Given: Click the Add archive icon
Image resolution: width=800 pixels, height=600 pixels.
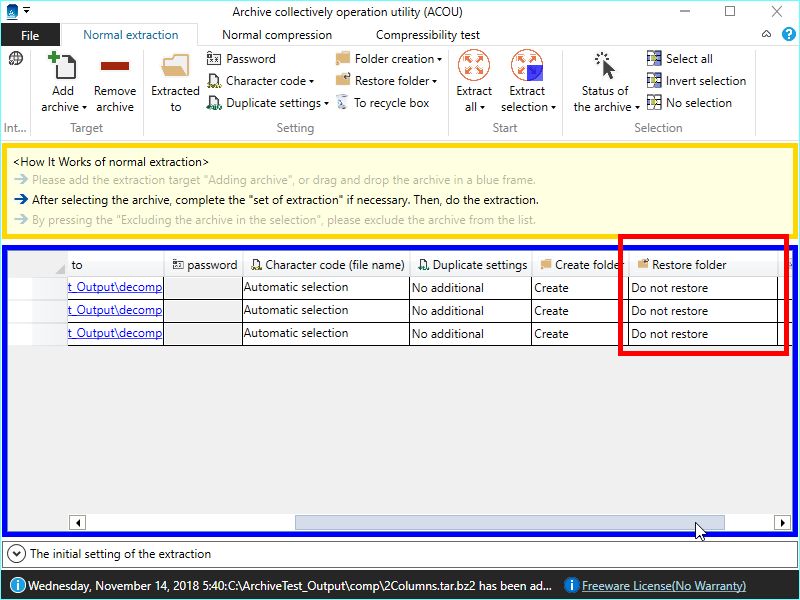Looking at the screenshot, I should (63, 67).
